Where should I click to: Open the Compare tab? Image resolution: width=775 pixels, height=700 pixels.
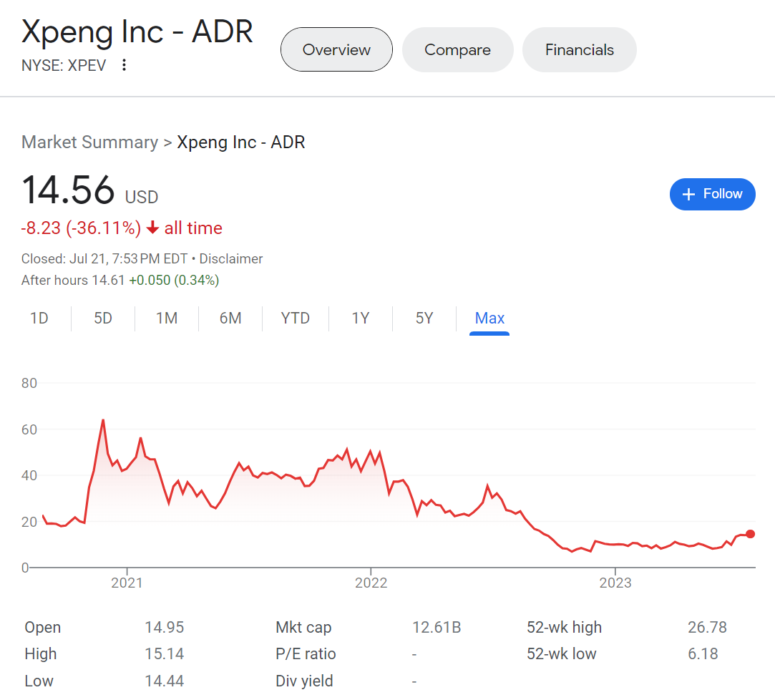pos(458,49)
